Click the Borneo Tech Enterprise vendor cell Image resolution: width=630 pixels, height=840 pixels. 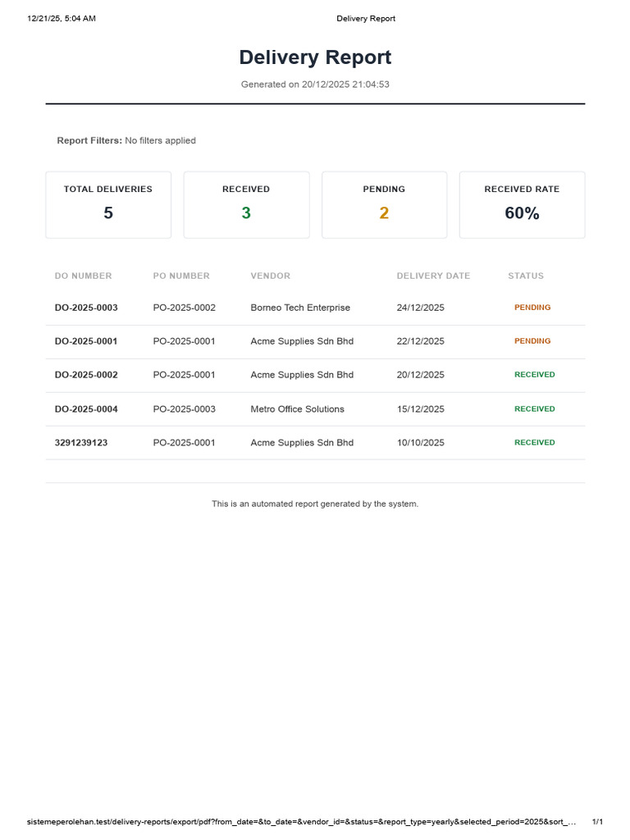point(300,308)
